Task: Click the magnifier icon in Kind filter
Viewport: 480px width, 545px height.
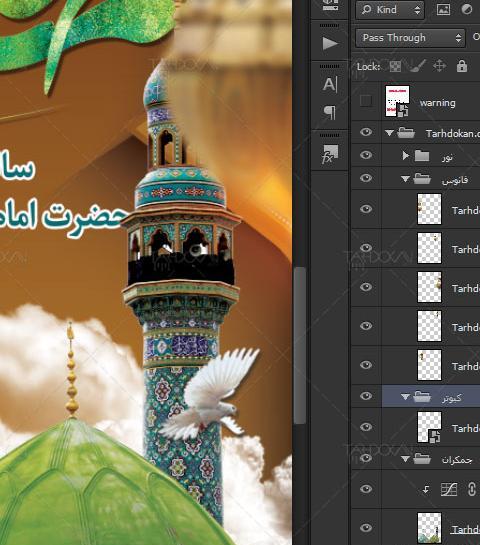Action: [x=366, y=9]
